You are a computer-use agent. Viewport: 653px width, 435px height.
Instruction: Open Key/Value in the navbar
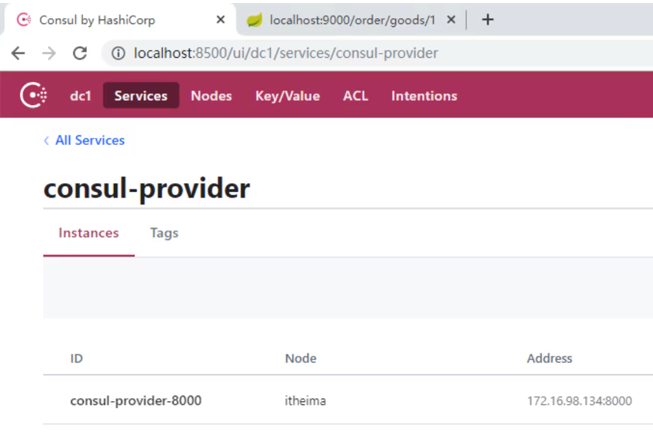click(x=287, y=96)
